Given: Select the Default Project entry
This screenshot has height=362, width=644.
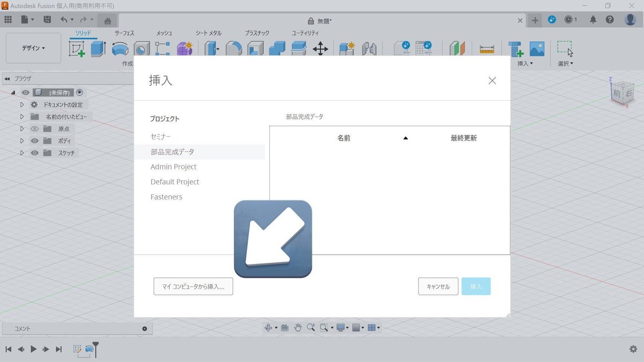Looking at the screenshot, I should (x=174, y=182).
